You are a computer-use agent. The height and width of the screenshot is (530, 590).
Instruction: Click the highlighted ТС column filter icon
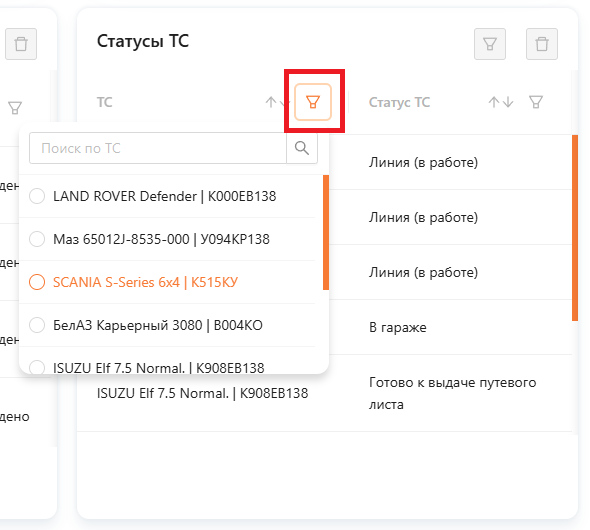click(x=313, y=102)
